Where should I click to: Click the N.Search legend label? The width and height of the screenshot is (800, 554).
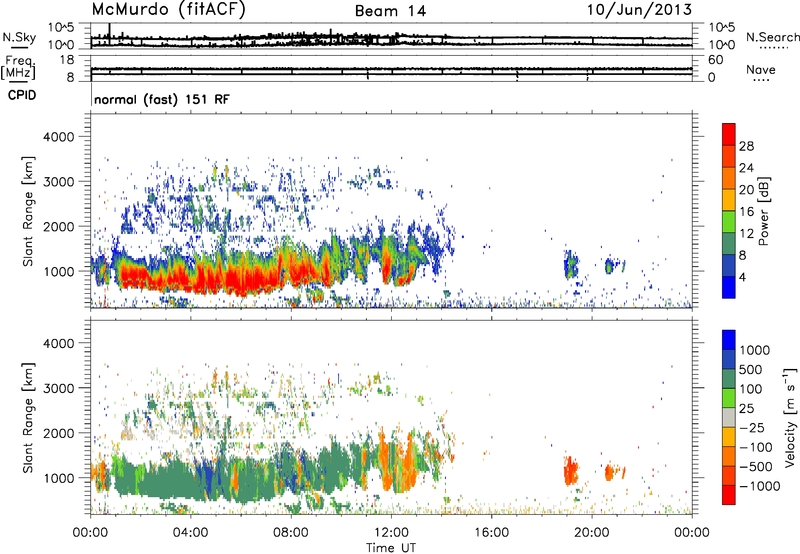(x=772, y=37)
